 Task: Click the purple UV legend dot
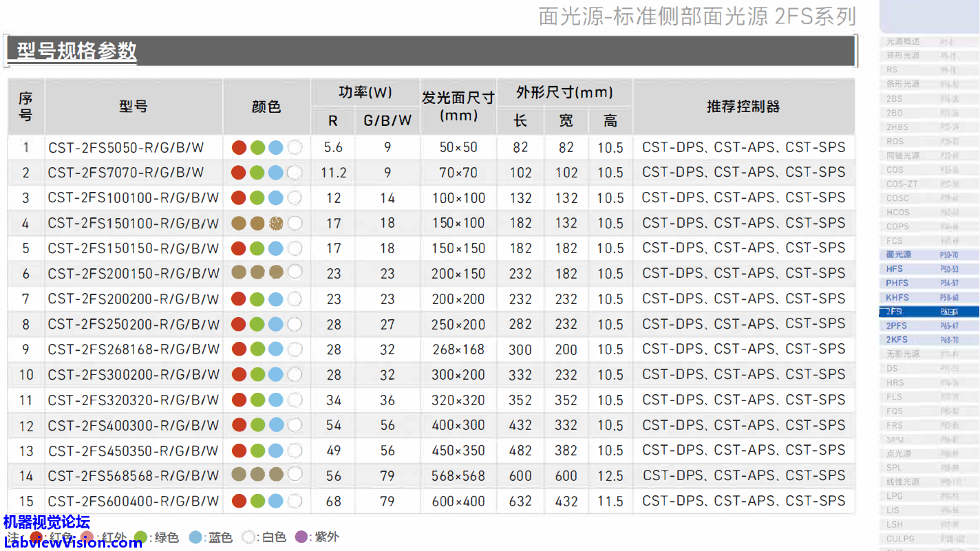coord(301,537)
